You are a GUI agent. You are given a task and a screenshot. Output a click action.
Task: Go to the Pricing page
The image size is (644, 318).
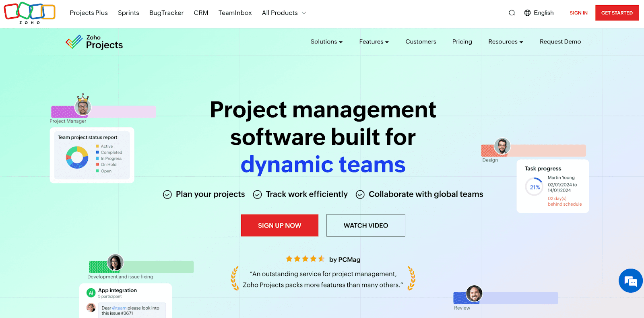[462, 42]
